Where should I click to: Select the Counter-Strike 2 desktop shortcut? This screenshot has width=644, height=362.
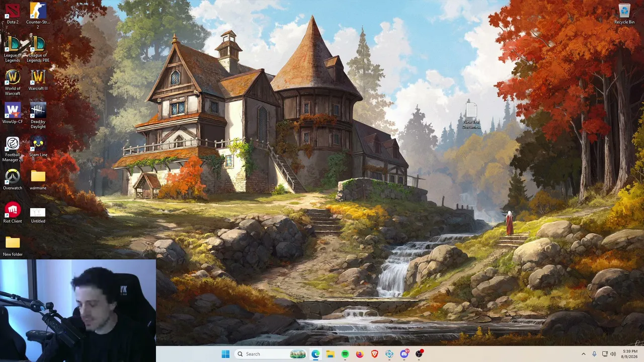click(38, 15)
